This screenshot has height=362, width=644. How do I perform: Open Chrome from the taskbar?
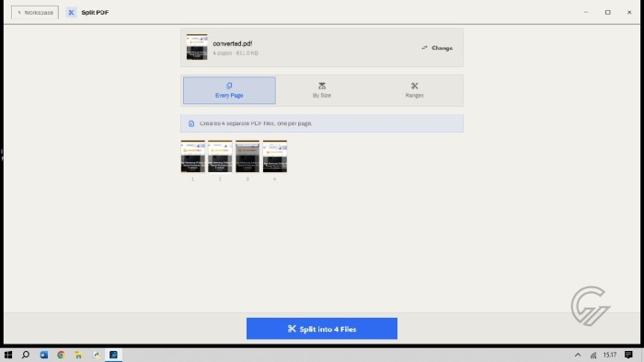(62, 355)
